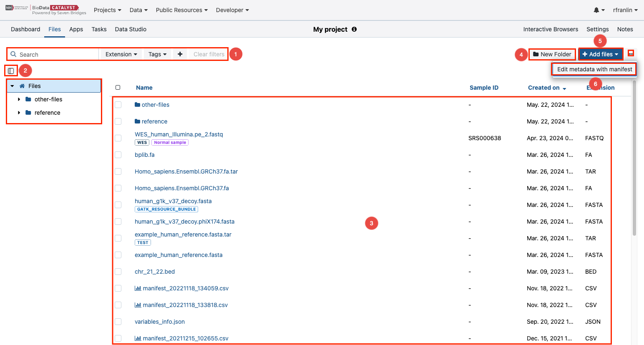Switch to the Apps tab
The width and height of the screenshot is (644, 345).
pos(76,29)
